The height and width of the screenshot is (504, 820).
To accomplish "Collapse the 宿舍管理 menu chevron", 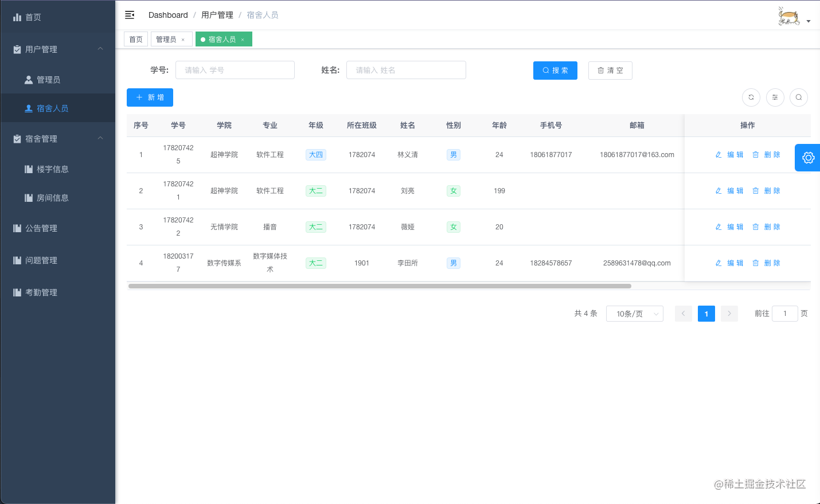I will pyautogui.click(x=100, y=138).
